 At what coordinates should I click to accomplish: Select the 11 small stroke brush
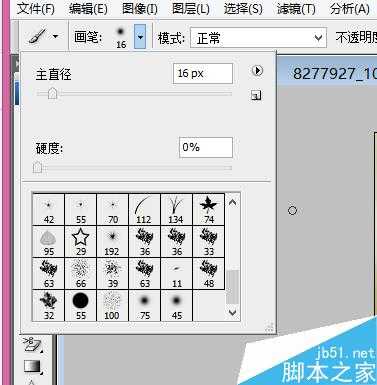[177, 274]
